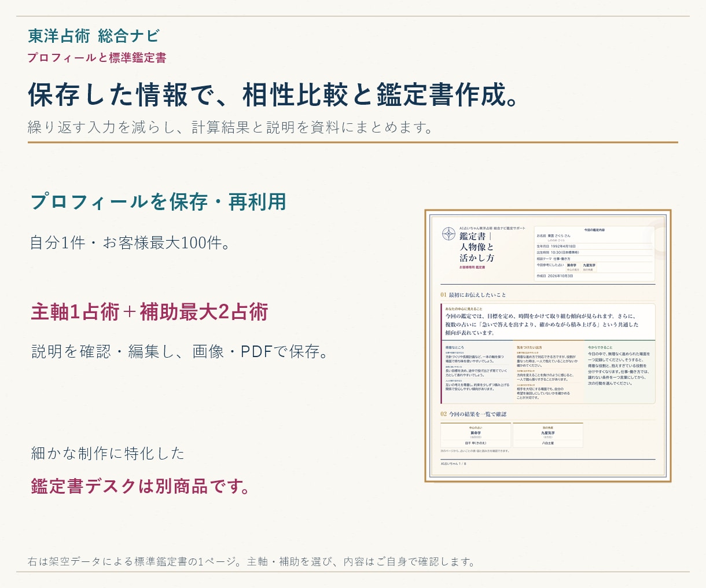Click the 作成日 2026年10月3日 row
This screenshot has height=588, width=706.
(x=594, y=276)
